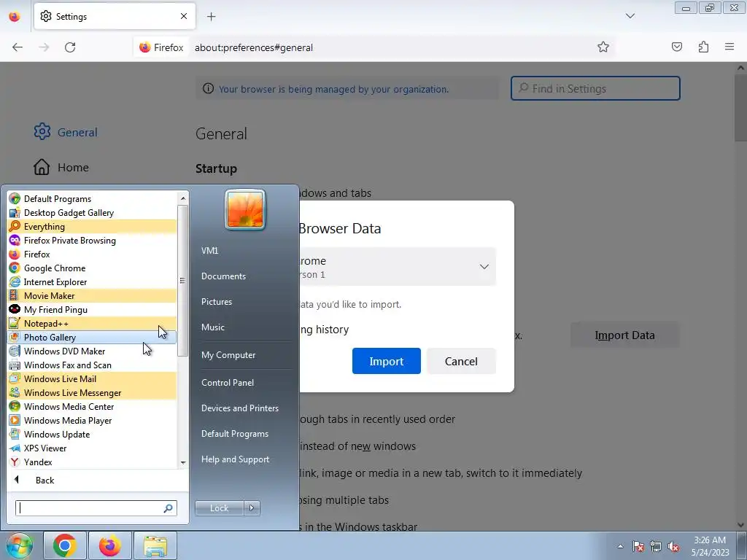Click the Import Data button in settings
The image size is (747, 560).
[624, 335]
